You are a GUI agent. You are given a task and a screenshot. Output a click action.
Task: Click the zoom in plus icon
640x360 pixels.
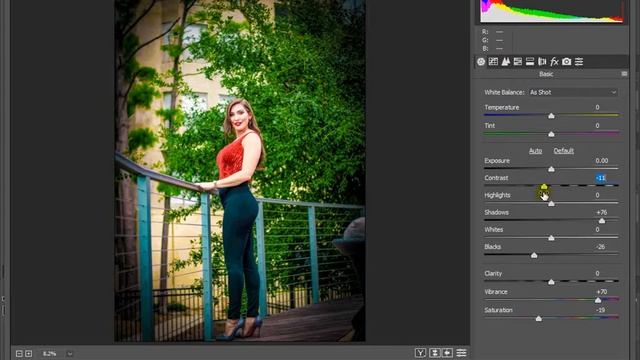(x=29, y=353)
